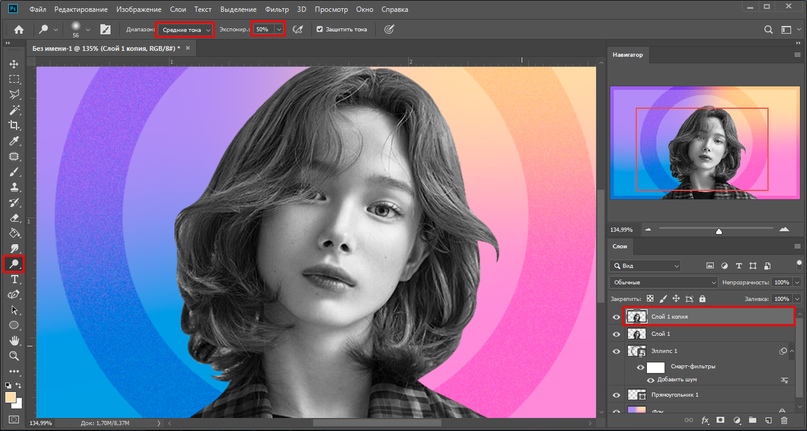
Task: Select the Hand tool
Action: coord(14,340)
